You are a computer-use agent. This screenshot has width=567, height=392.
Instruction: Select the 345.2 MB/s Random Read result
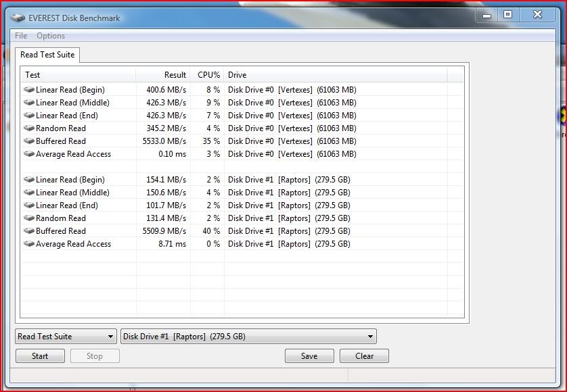click(166, 128)
